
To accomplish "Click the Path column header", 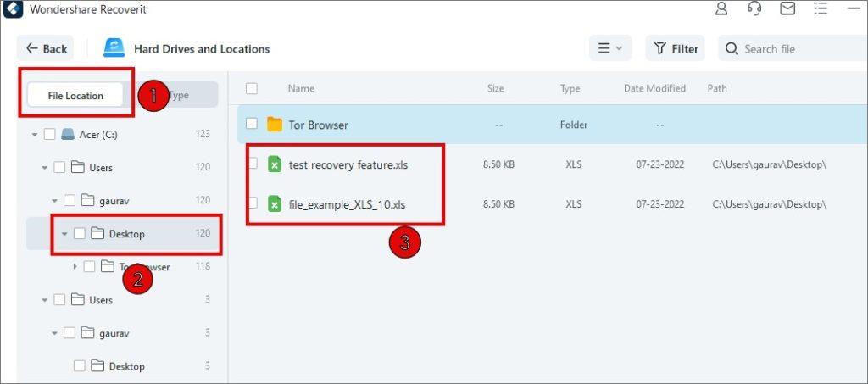I will (717, 88).
